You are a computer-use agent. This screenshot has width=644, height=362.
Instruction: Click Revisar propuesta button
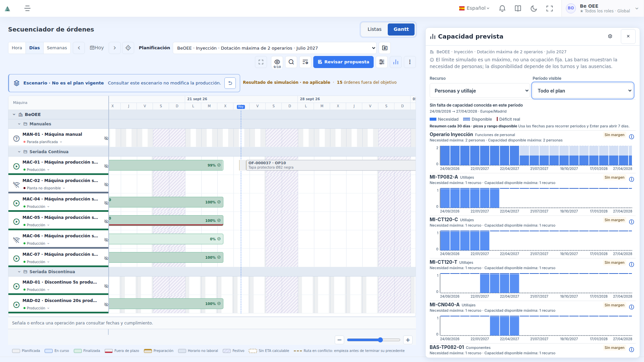coord(343,62)
